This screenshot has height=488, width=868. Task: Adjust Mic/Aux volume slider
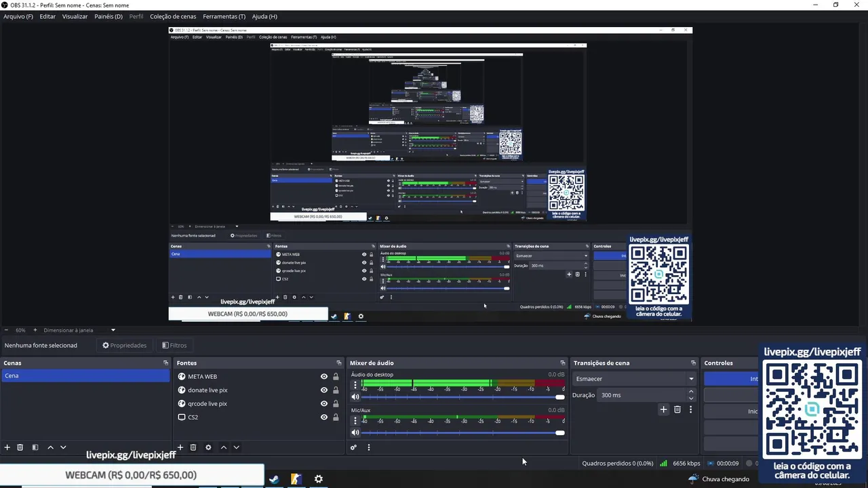[x=463, y=433]
